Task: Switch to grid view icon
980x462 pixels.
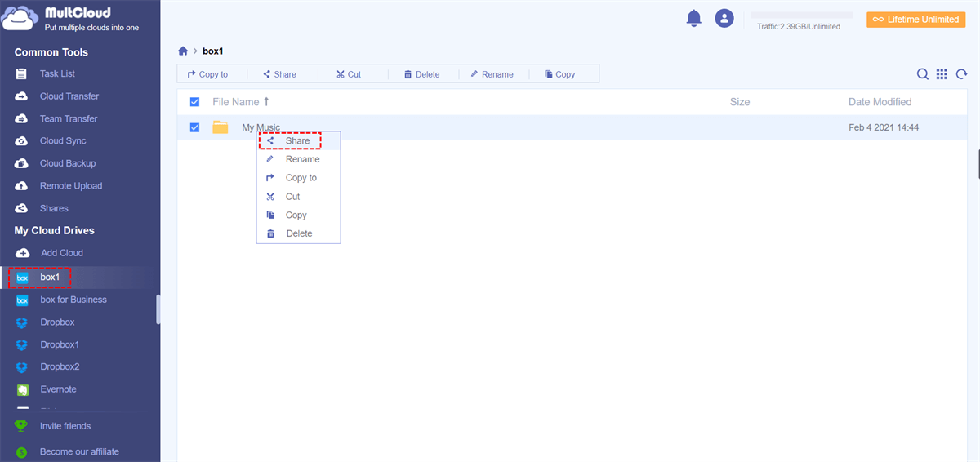Action: click(942, 74)
